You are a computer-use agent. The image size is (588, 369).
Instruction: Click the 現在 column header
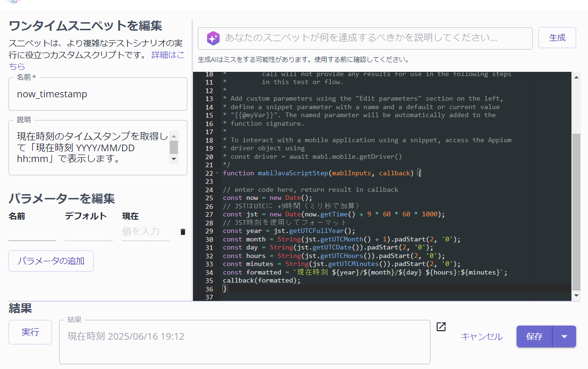pyautogui.click(x=131, y=216)
